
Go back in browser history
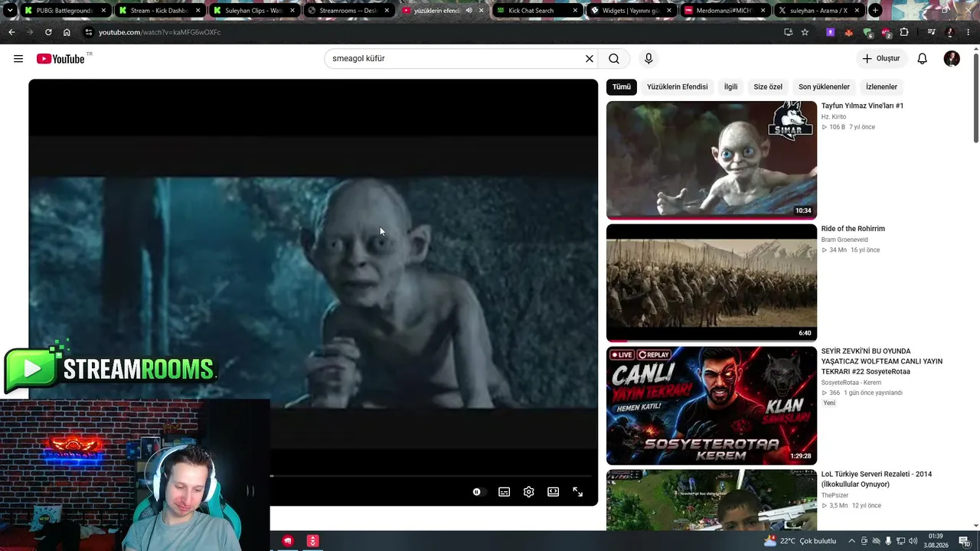11,32
